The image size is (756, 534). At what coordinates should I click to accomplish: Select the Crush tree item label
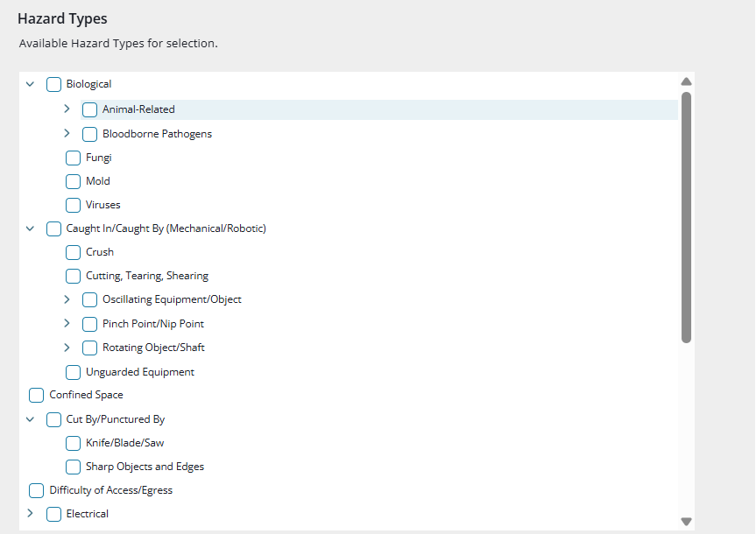(100, 252)
